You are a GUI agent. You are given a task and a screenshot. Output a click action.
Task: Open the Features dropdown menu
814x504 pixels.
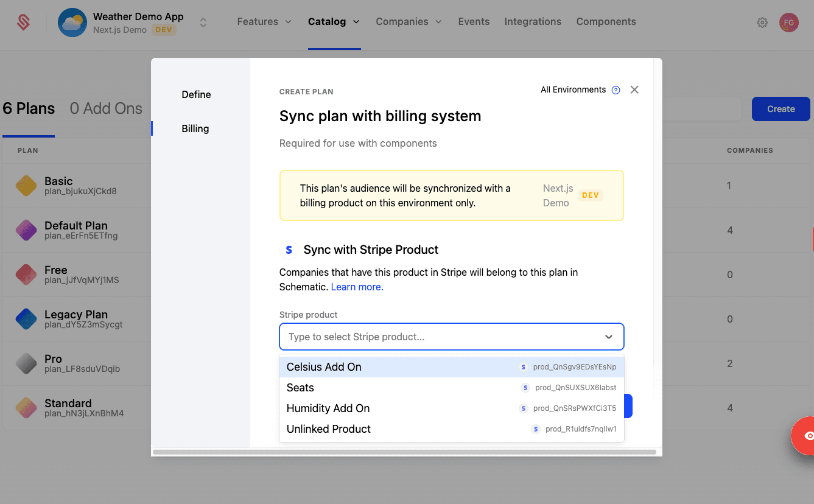(264, 22)
